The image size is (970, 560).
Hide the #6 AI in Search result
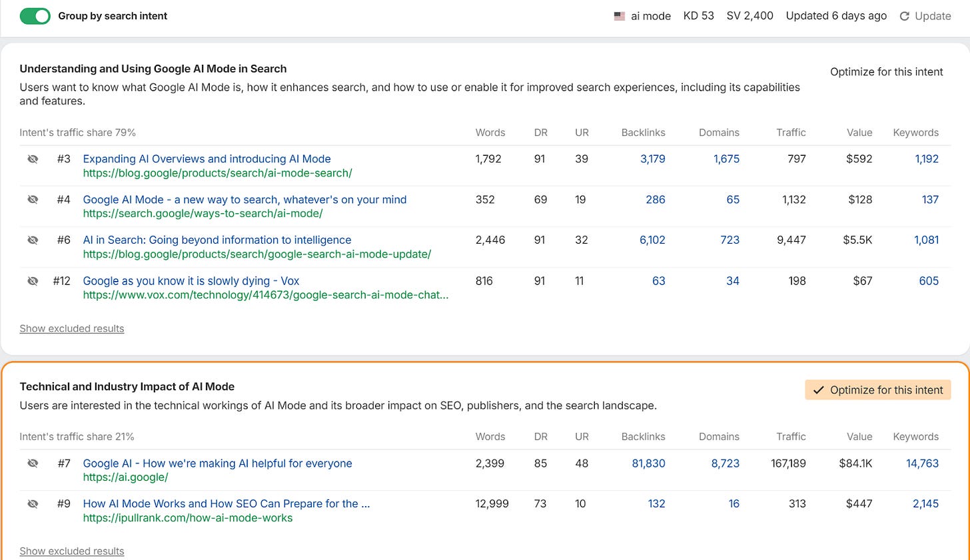[x=33, y=240]
